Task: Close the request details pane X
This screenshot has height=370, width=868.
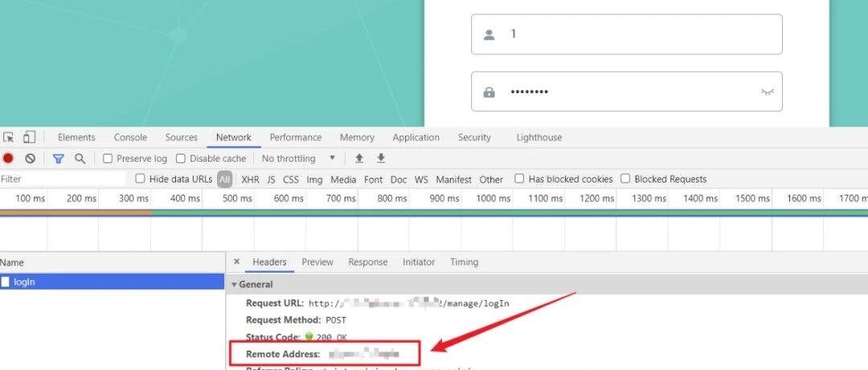Action: tap(236, 261)
